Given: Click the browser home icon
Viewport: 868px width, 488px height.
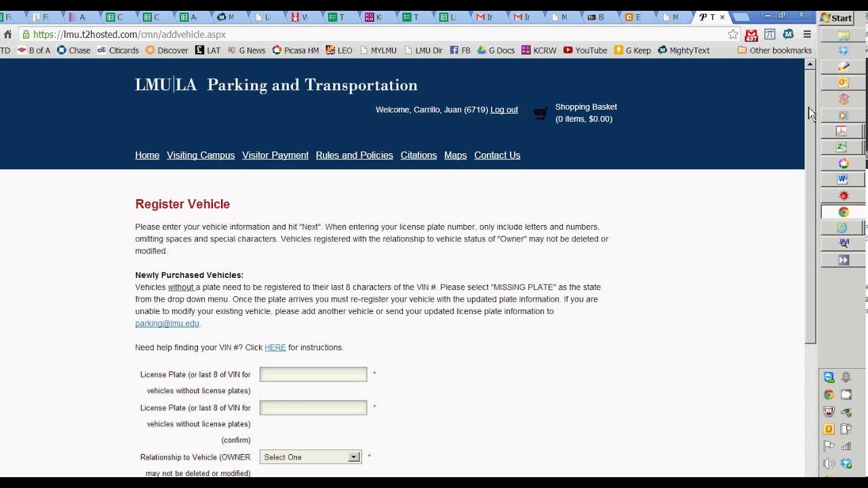Looking at the screenshot, I should (x=7, y=35).
